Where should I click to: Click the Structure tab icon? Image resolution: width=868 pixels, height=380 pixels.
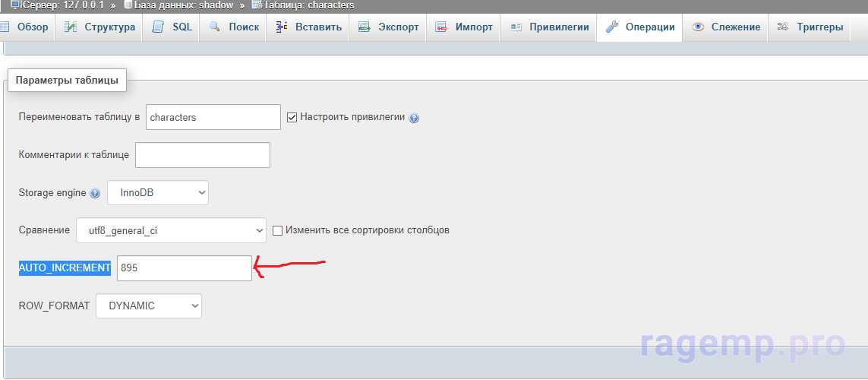(71, 27)
